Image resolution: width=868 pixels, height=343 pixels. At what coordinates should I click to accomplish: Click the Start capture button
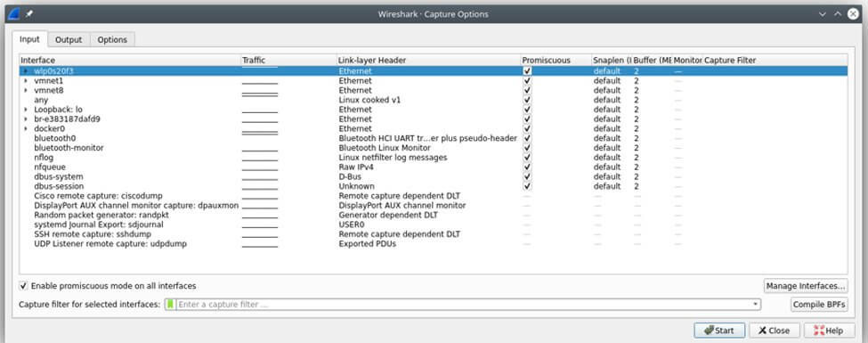tap(719, 331)
